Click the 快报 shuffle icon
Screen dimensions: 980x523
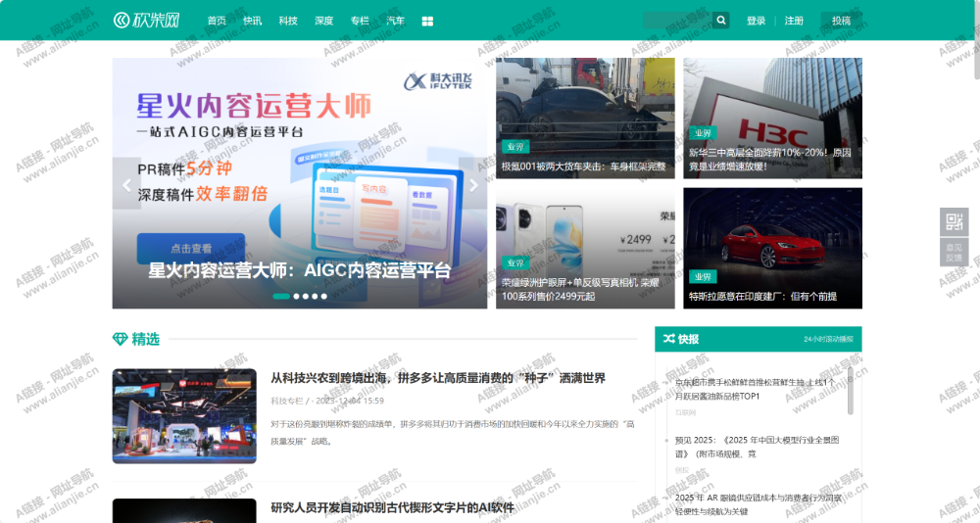(x=668, y=339)
